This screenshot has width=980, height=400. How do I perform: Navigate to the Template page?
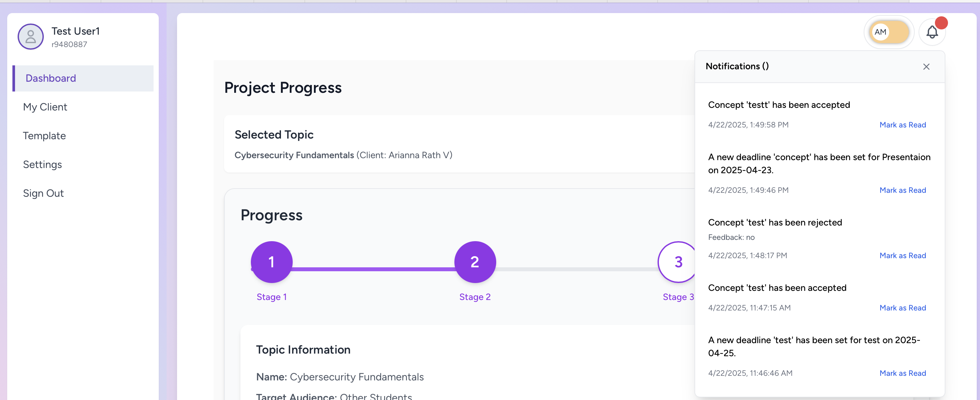click(x=44, y=136)
